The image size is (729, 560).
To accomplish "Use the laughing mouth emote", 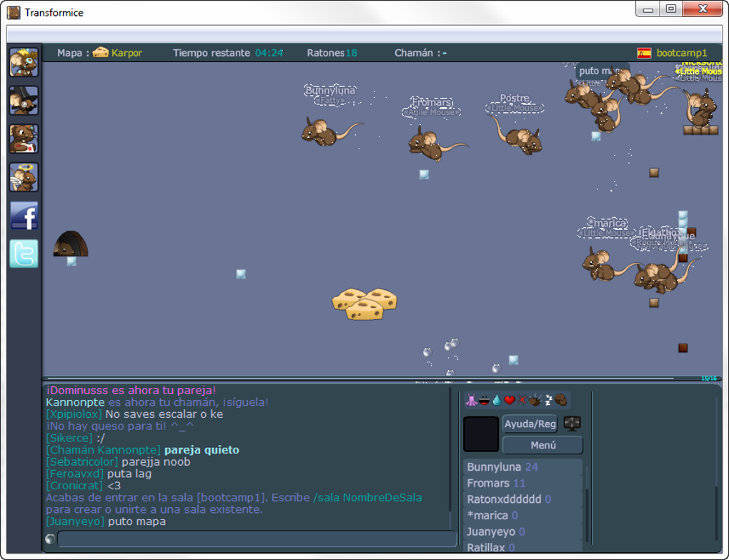I will (484, 400).
